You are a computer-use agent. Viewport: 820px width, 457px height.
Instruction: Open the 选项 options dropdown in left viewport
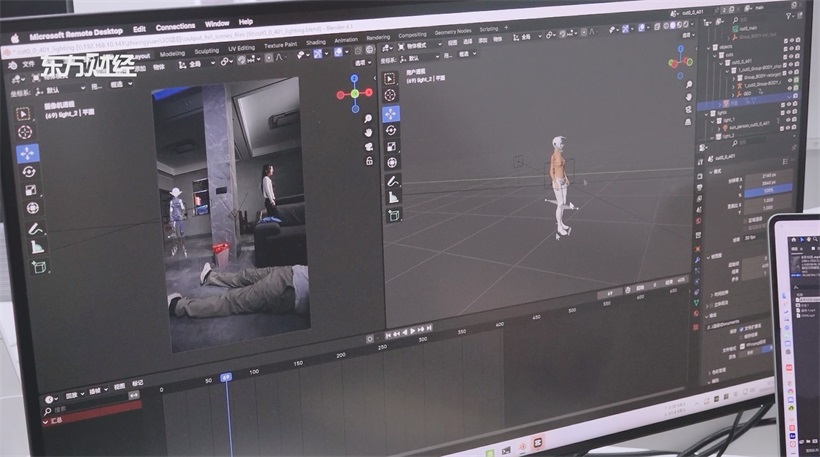pyautogui.click(x=362, y=63)
